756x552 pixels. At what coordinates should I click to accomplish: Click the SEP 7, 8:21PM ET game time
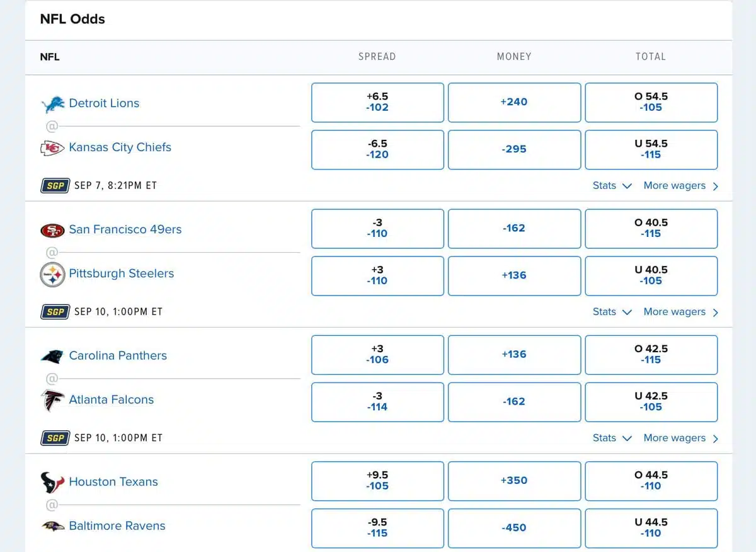[115, 186]
